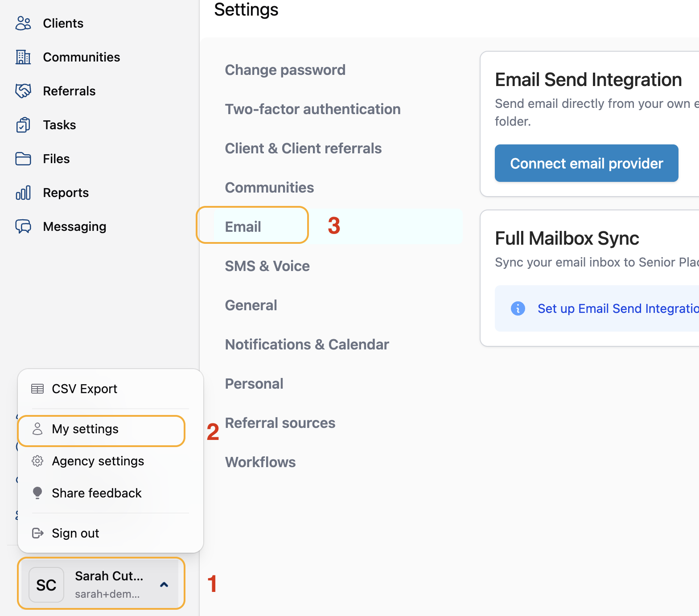Screen dimensions: 699x616
Task: Click the info icon in Full Mailbox Sync
Action: click(518, 308)
